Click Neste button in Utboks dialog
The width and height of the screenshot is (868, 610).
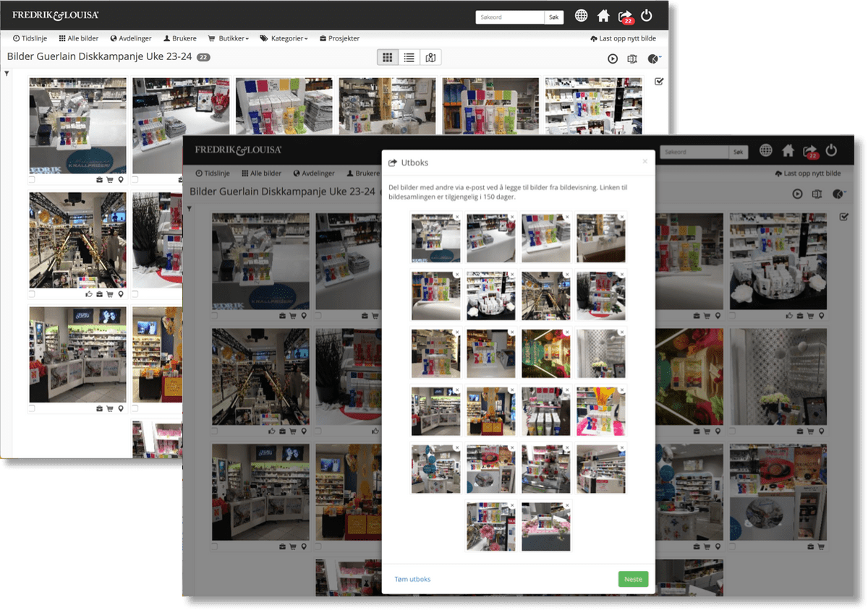point(633,579)
